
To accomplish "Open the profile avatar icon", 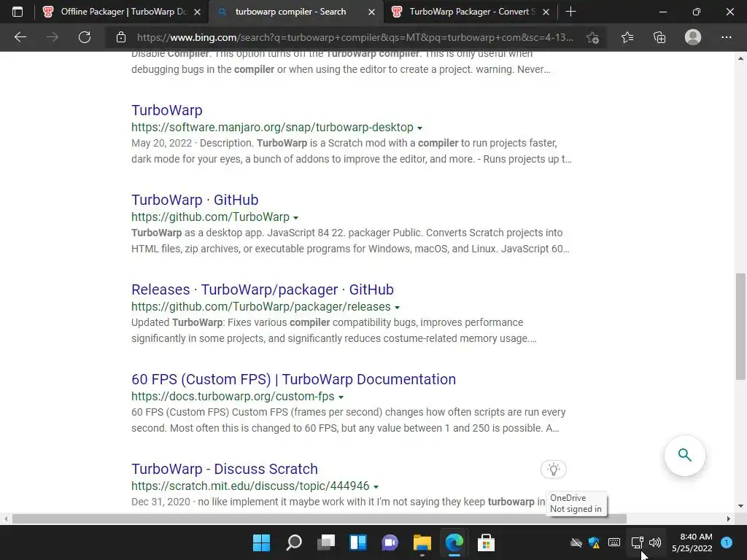I will point(693,37).
